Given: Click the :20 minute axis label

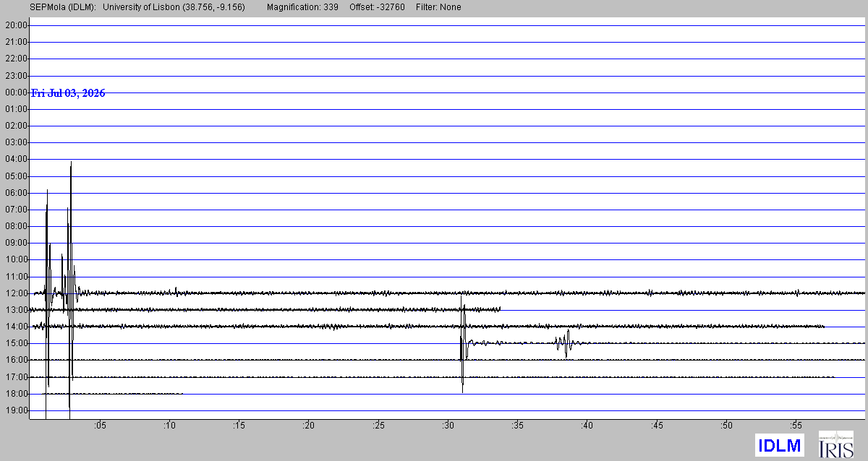Looking at the screenshot, I should click(309, 426).
